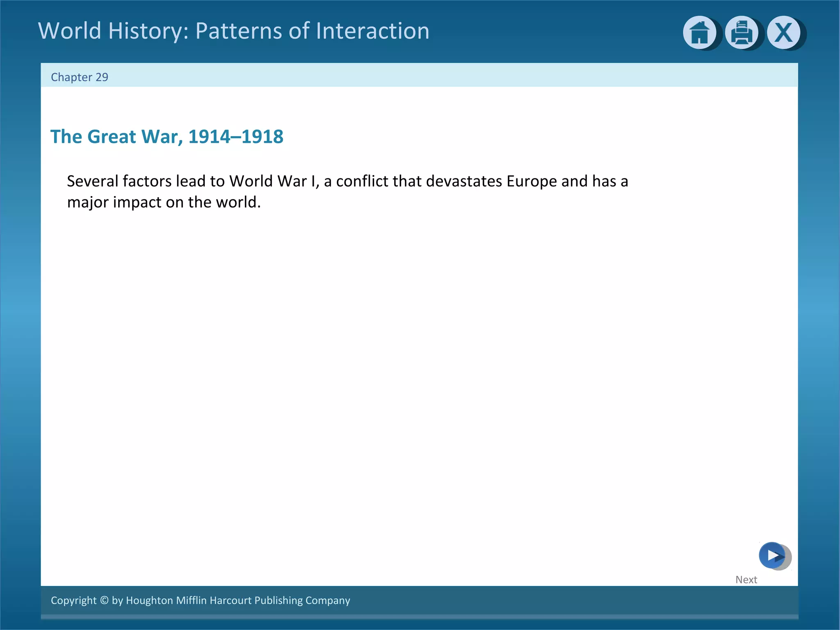
Task: Select the 'Chapter 29' label
Action: (x=79, y=77)
